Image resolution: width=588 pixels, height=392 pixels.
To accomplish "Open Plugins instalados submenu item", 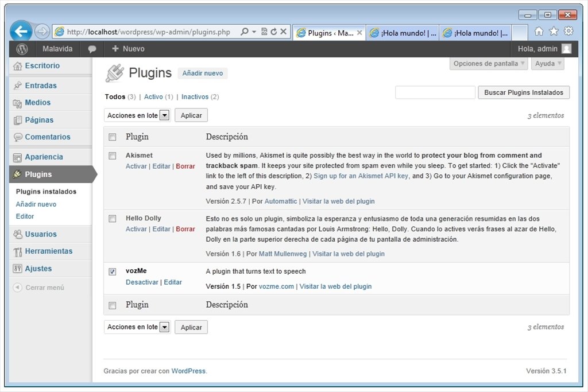I will click(x=46, y=192).
